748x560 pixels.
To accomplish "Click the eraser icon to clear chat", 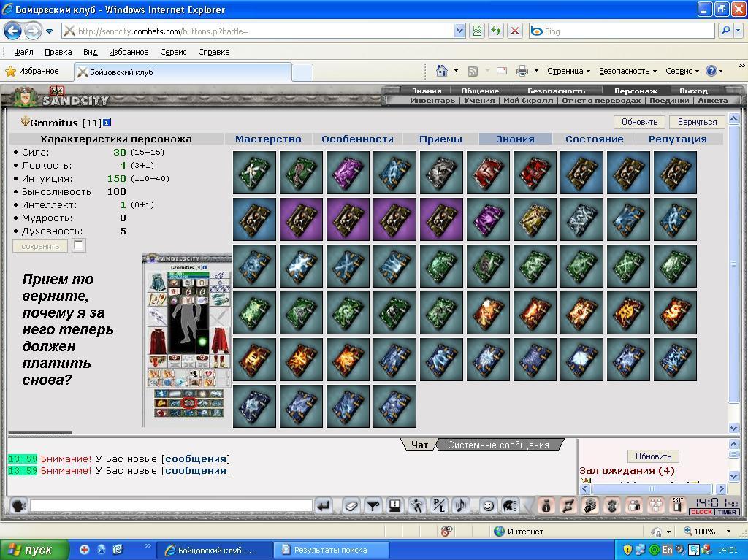I will pyautogui.click(x=351, y=506).
